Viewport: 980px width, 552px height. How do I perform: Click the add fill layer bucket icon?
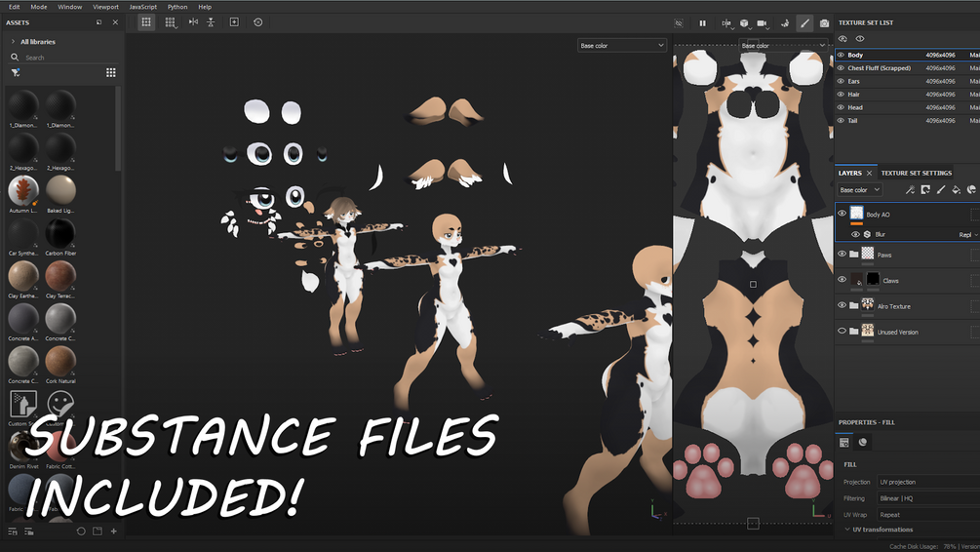click(957, 189)
